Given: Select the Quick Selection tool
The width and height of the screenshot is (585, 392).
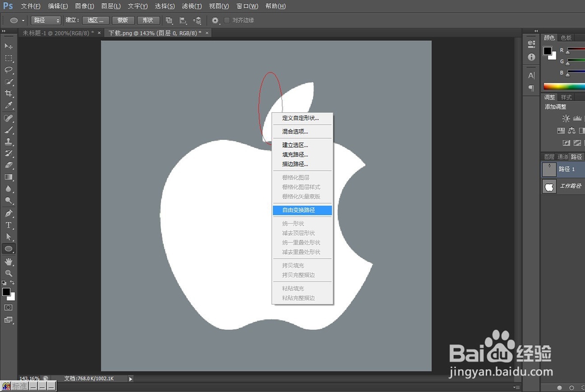Looking at the screenshot, I should (x=9, y=82).
